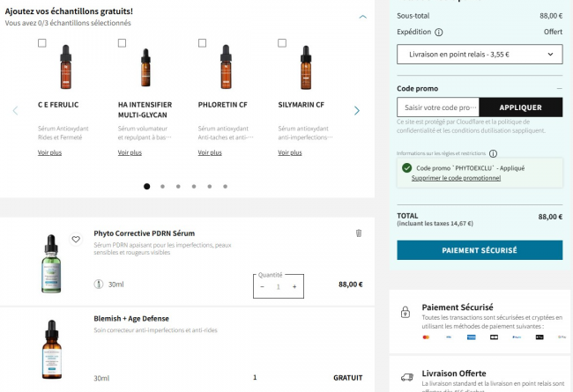Select the last carousel pagination dot
Viewport: 573px width, 392px height.
pos(225,187)
